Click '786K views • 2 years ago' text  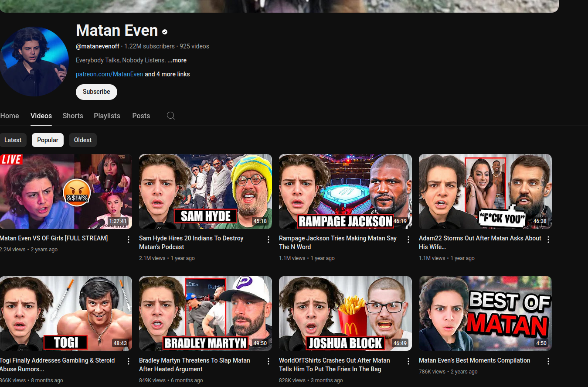[448, 372]
